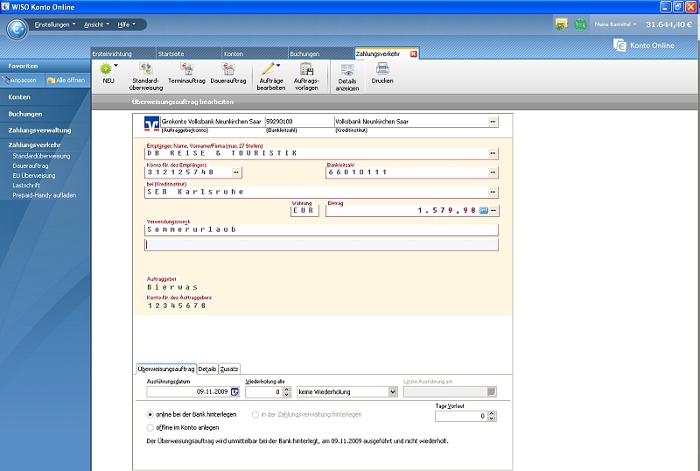This screenshot has height=471, width=700.
Task: Open Standardüberweisung in the sidebar
Action: point(42,156)
